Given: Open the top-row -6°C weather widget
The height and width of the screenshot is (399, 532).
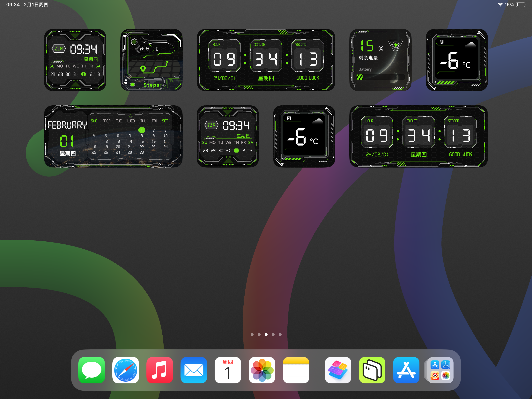Looking at the screenshot, I should click(x=457, y=60).
